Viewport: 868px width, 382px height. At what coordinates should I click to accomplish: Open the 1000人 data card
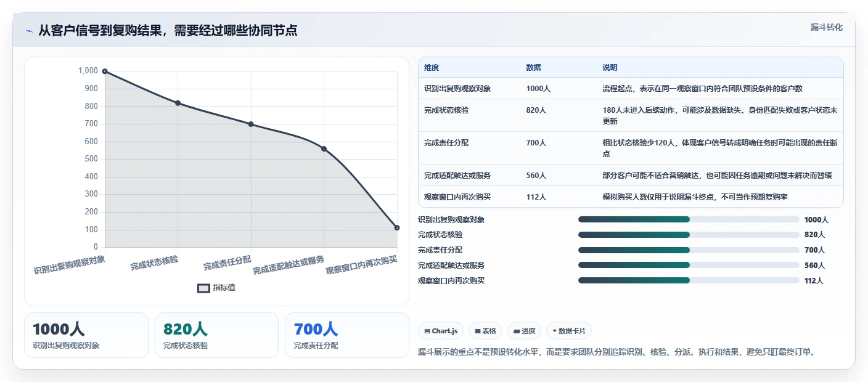point(86,335)
